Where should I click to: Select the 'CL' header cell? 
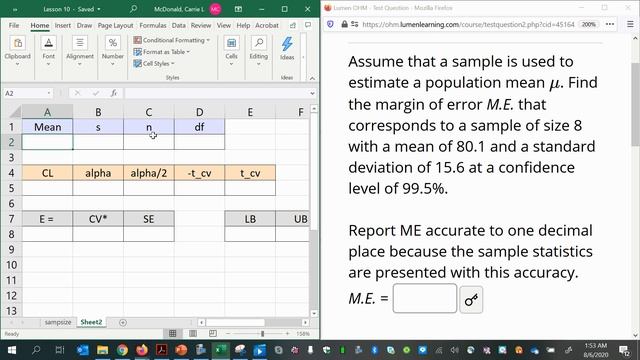click(47, 173)
